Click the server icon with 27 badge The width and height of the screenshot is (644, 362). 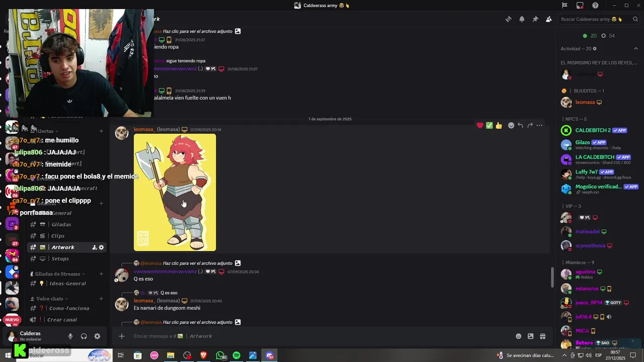(12, 239)
